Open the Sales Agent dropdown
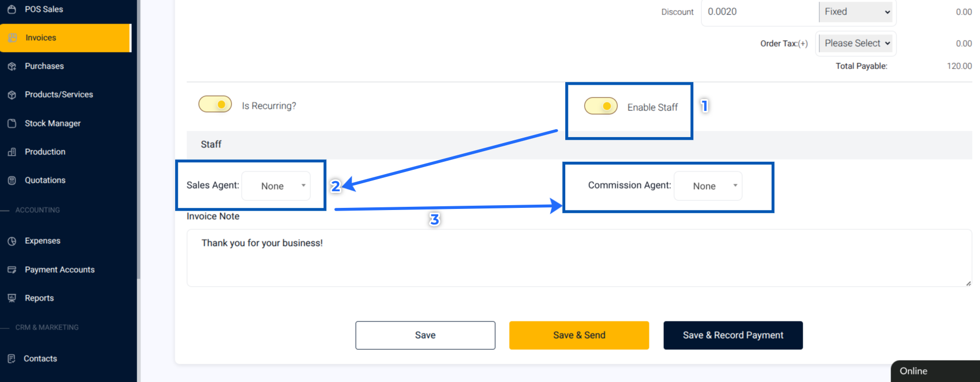The width and height of the screenshot is (980, 382). point(276,186)
